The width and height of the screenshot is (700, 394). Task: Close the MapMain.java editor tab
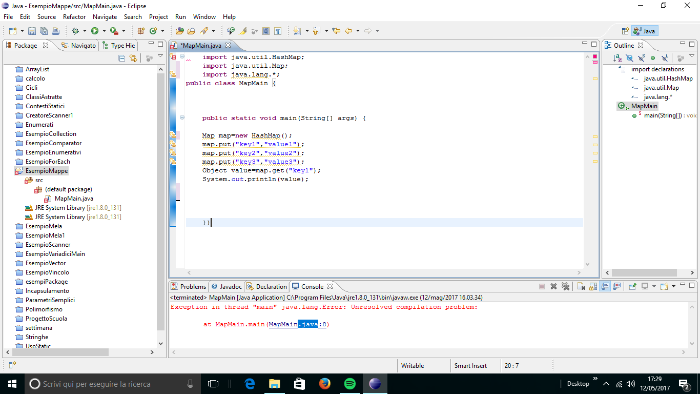(x=228, y=45)
